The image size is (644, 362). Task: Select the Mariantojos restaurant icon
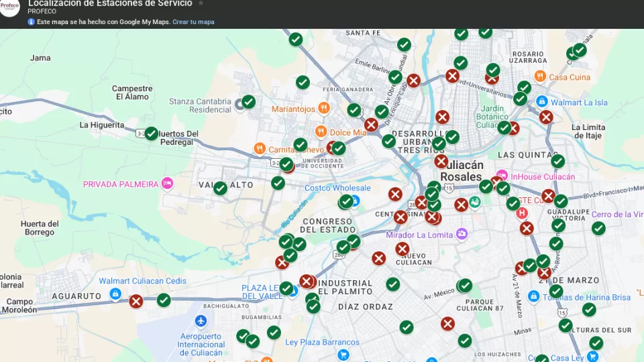[x=324, y=108]
